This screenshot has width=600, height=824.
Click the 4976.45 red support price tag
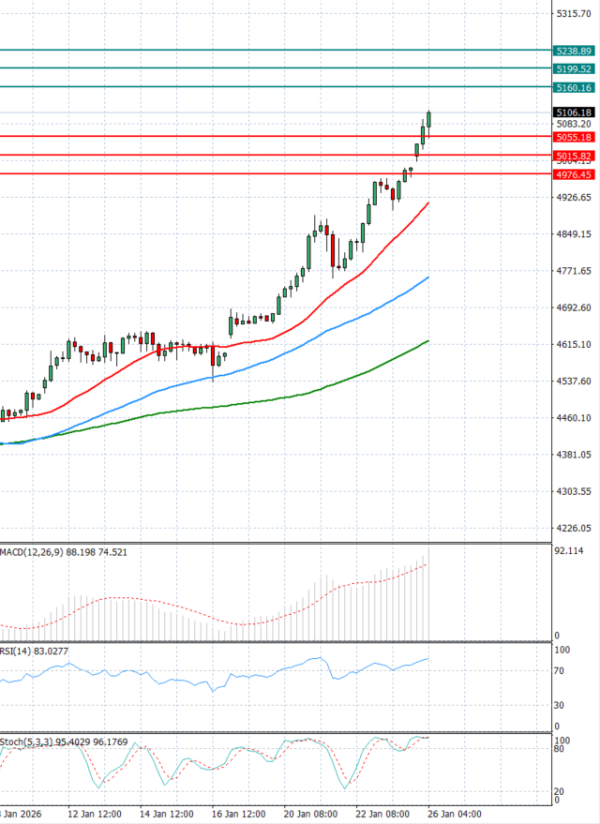tap(573, 175)
